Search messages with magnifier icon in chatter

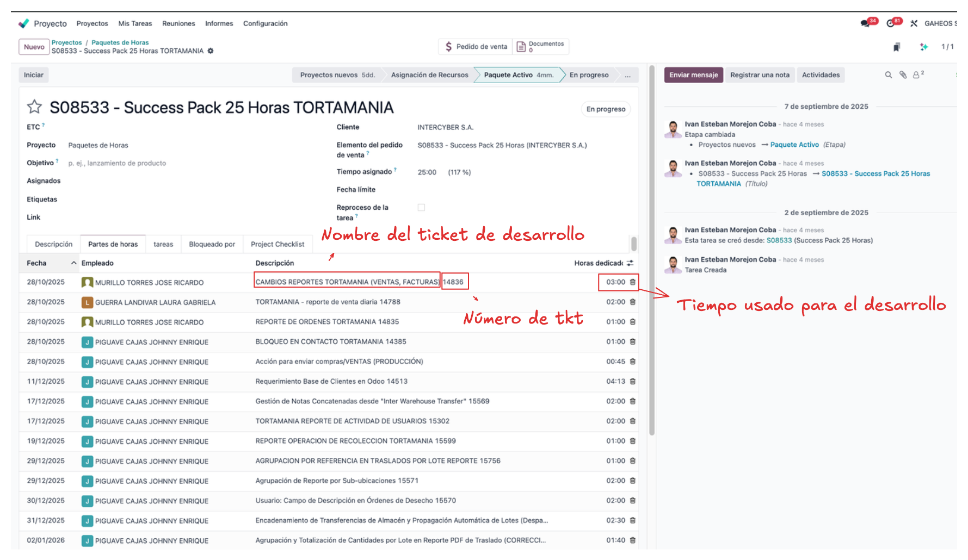889,75
